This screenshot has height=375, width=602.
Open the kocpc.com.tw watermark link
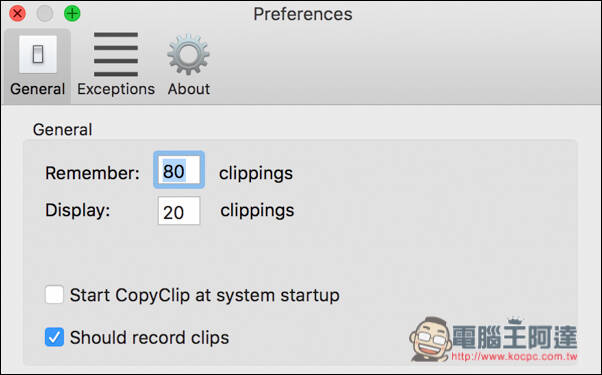coord(514,357)
